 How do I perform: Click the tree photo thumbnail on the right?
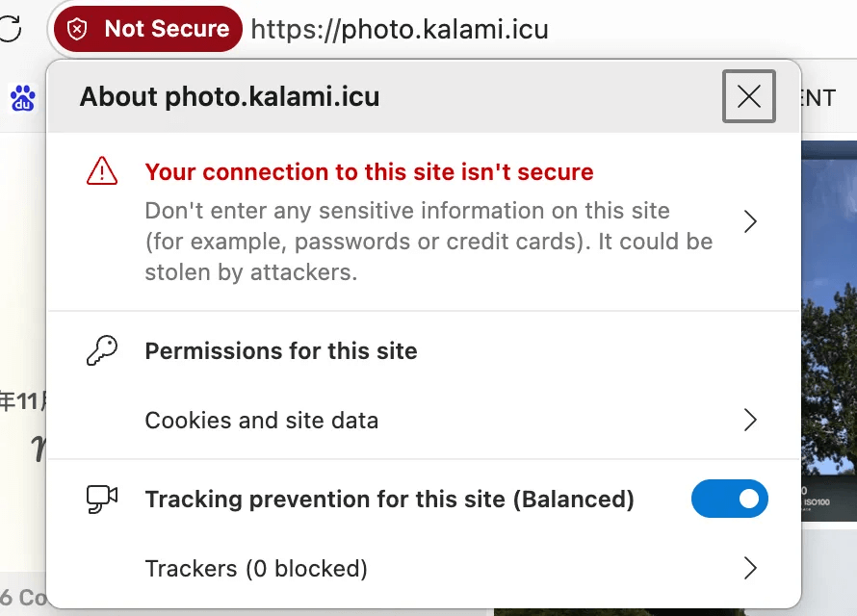tap(830, 327)
